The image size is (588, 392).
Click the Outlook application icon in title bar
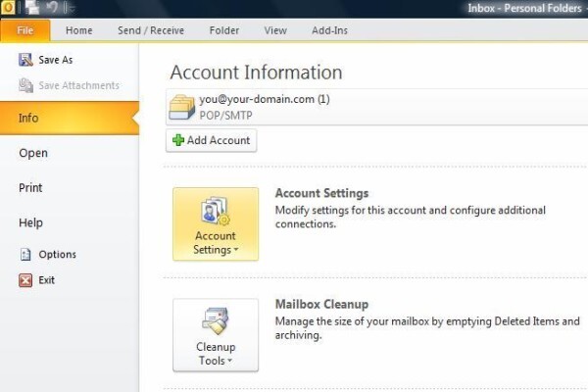(x=8, y=8)
